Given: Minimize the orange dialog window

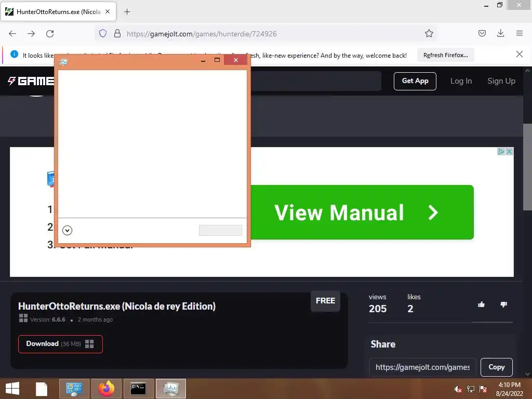Looking at the screenshot, I should 203,60.
